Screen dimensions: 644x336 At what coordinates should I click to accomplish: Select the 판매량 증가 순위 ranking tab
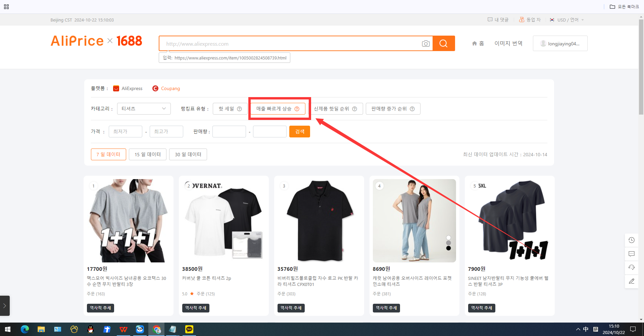[x=393, y=109]
